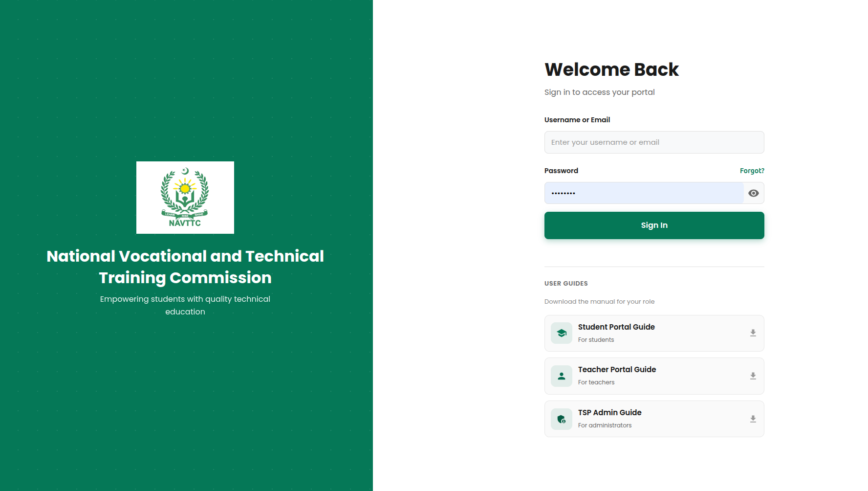This screenshot has width=868, height=491.
Task: Download the Student Portal Guide via arrow icon
Action: tap(753, 333)
